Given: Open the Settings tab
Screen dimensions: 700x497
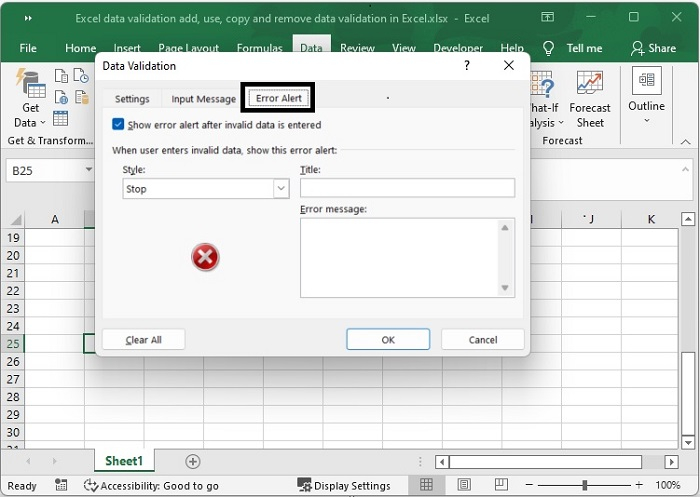Looking at the screenshot, I should pos(132,99).
